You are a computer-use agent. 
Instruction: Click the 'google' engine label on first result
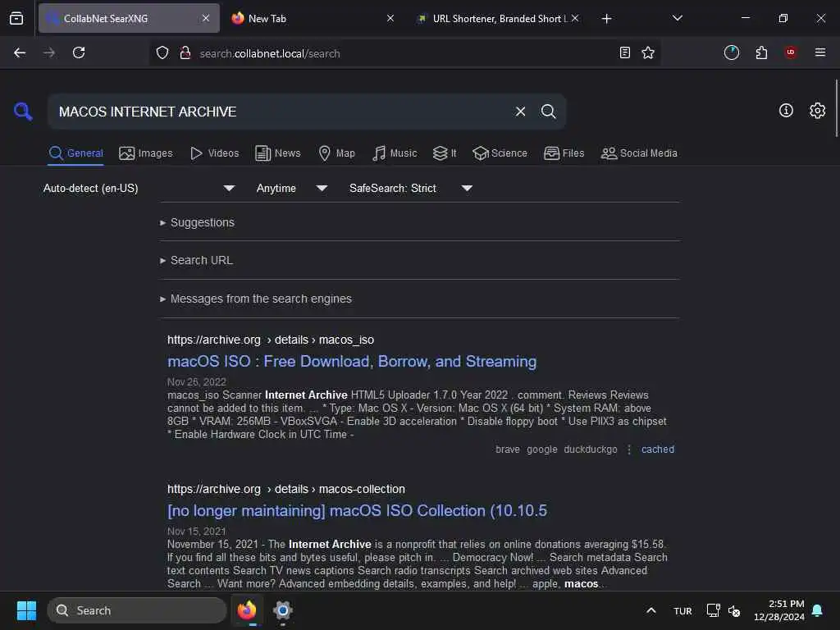point(541,450)
